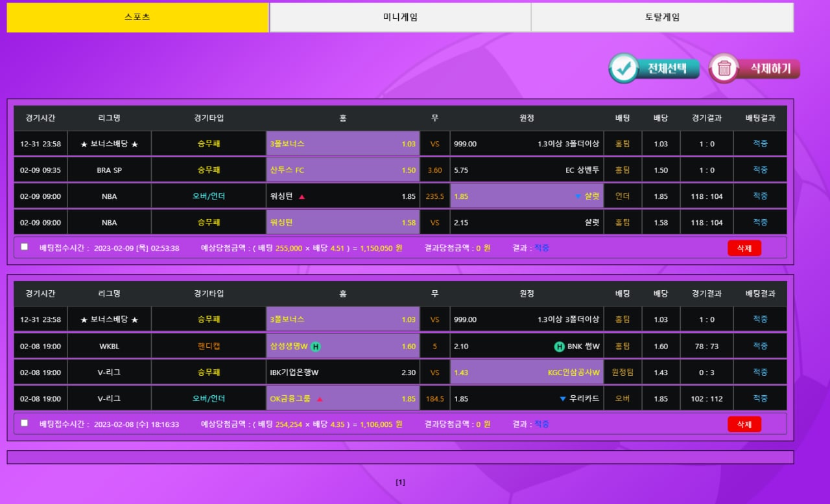
Task: Click the 삼성생명W handicap 1.60 cell
Action: pos(342,347)
